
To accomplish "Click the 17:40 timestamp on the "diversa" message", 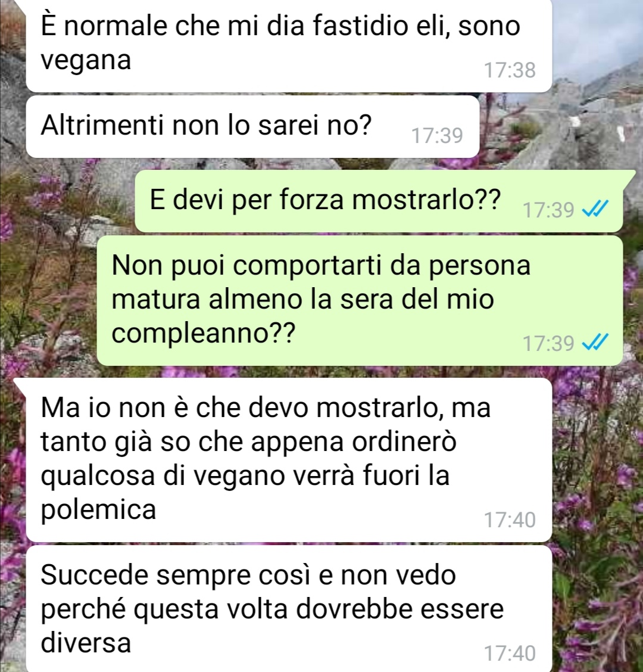I will 510,654.
